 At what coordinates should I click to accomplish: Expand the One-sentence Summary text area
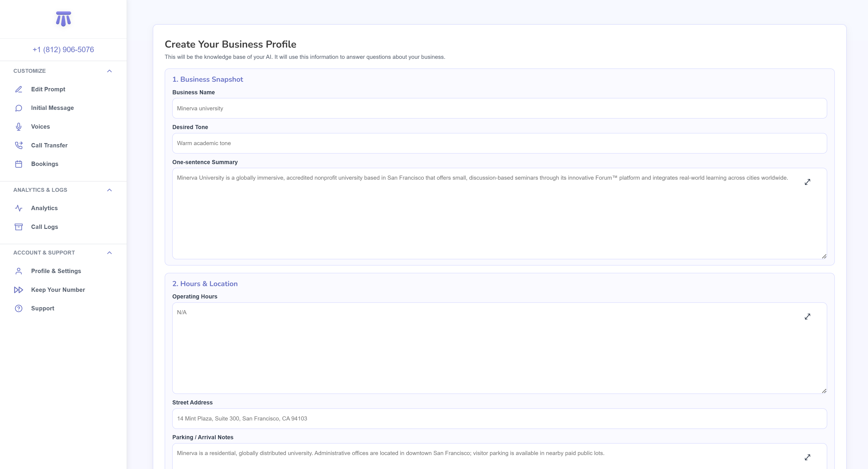click(x=807, y=182)
